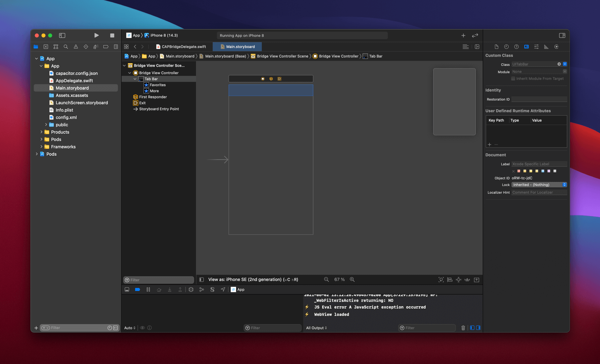
Task: Open the editor options menu
Action: point(465,47)
